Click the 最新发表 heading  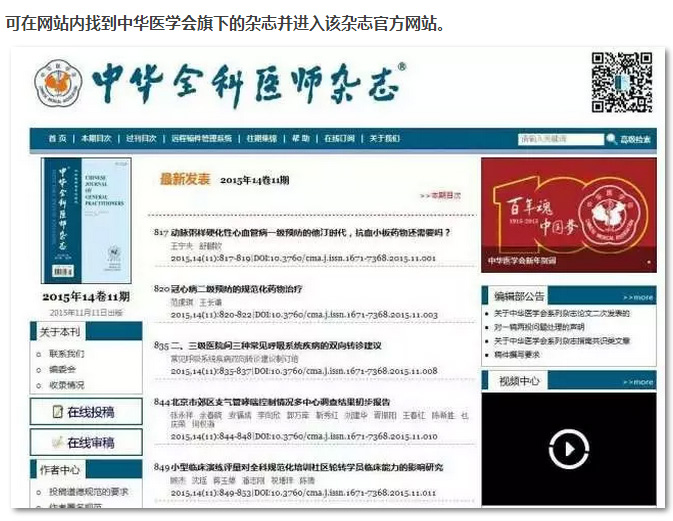tap(185, 179)
